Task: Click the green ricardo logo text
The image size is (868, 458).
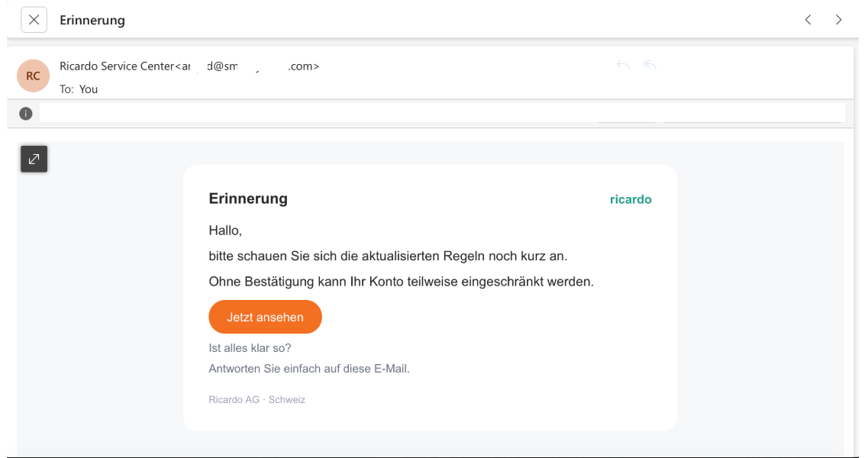Action: [631, 199]
